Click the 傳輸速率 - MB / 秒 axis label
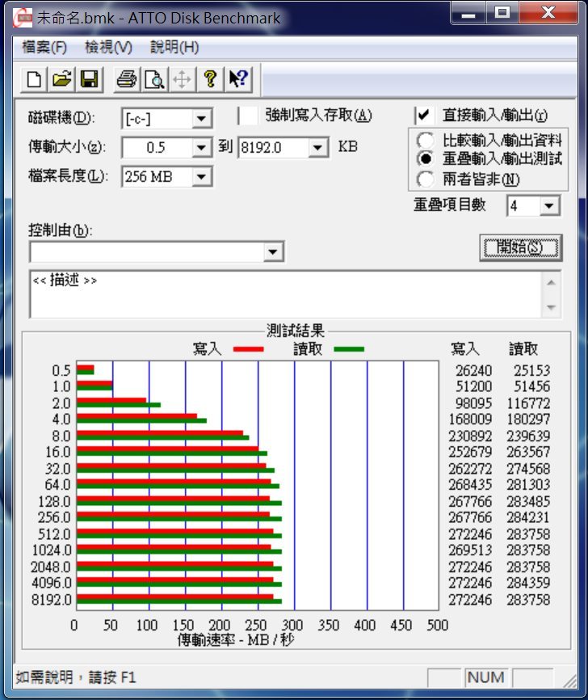The width and height of the screenshot is (588, 700). point(236,639)
